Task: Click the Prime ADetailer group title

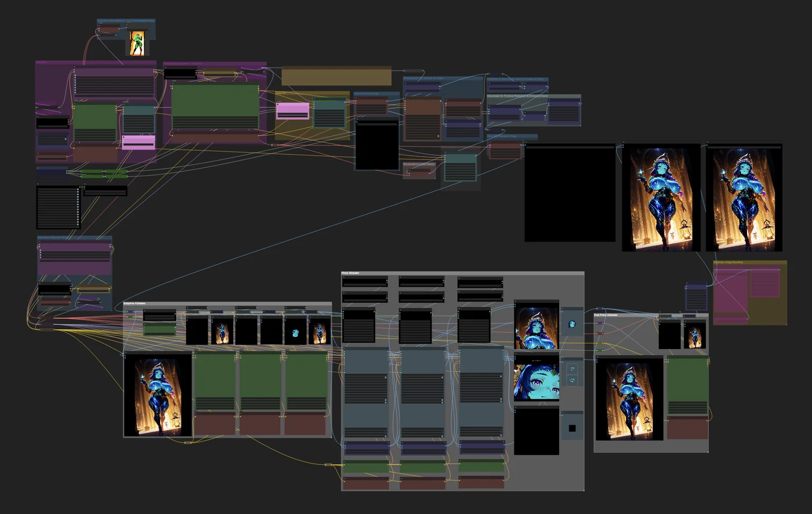Action: pos(350,273)
